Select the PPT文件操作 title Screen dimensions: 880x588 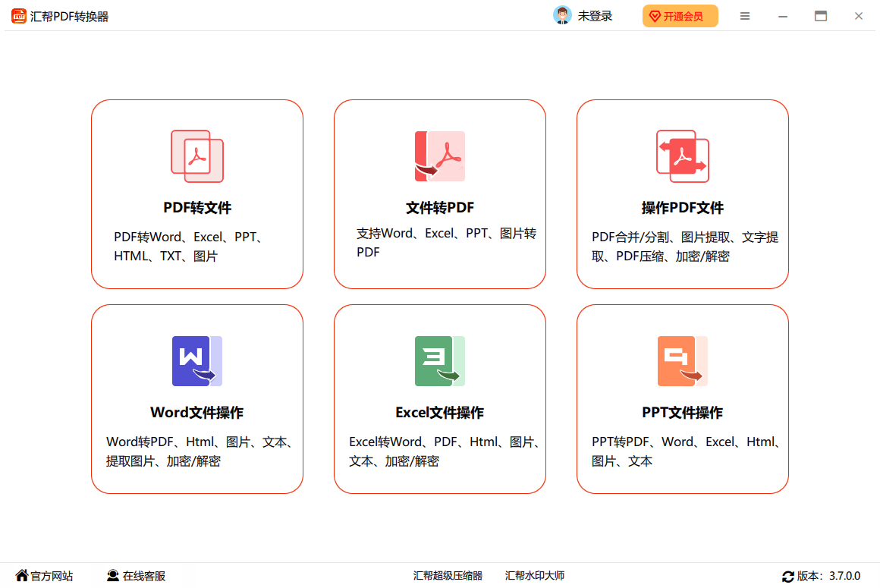(683, 413)
